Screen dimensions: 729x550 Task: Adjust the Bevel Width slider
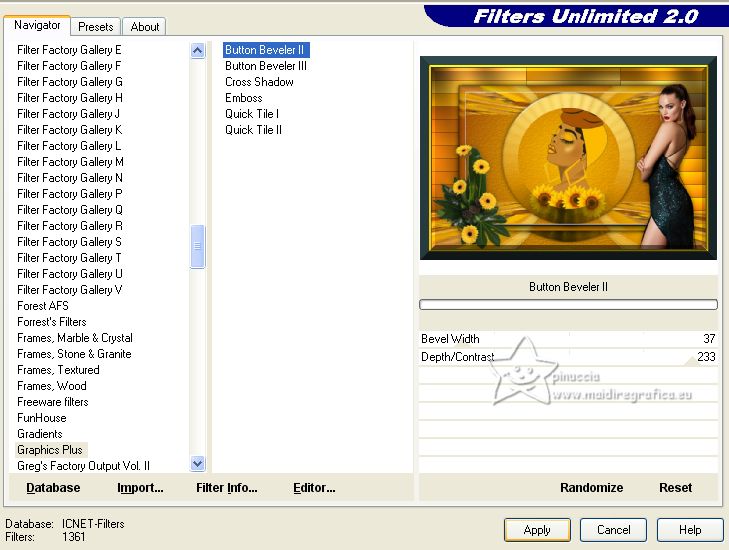[x=568, y=339]
